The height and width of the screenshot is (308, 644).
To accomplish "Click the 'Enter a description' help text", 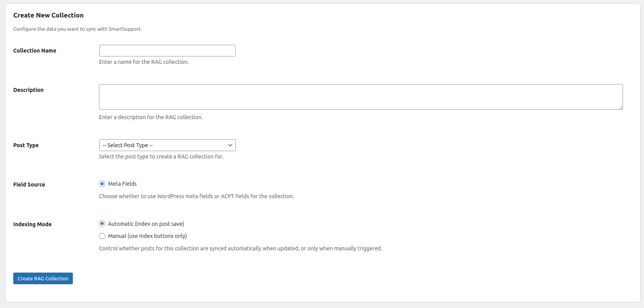I will tap(151, 117).
